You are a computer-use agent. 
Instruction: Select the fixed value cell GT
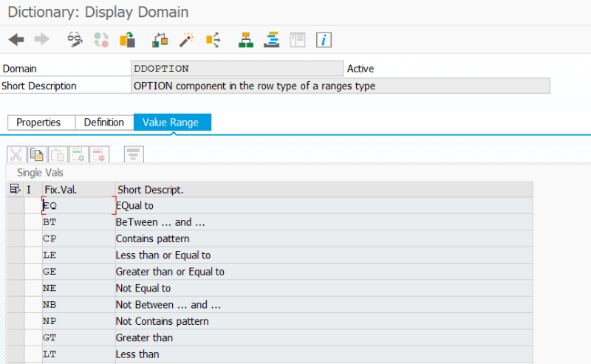point(79,338)
